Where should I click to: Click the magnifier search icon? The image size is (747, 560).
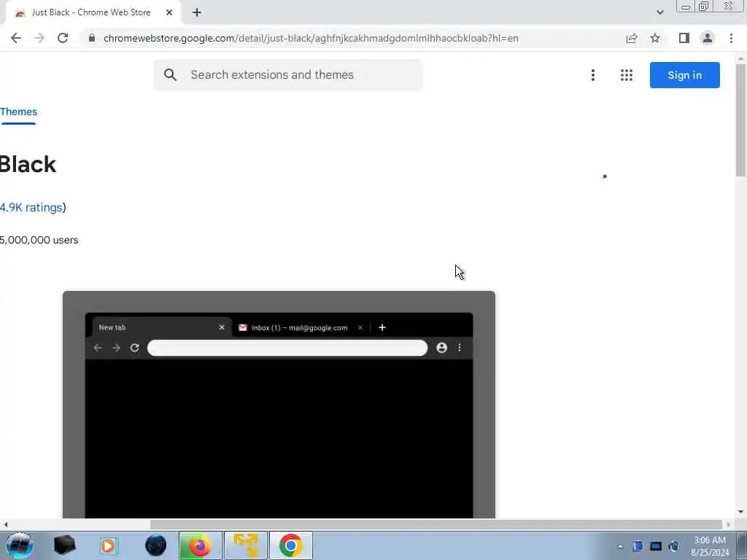[170, 75]
